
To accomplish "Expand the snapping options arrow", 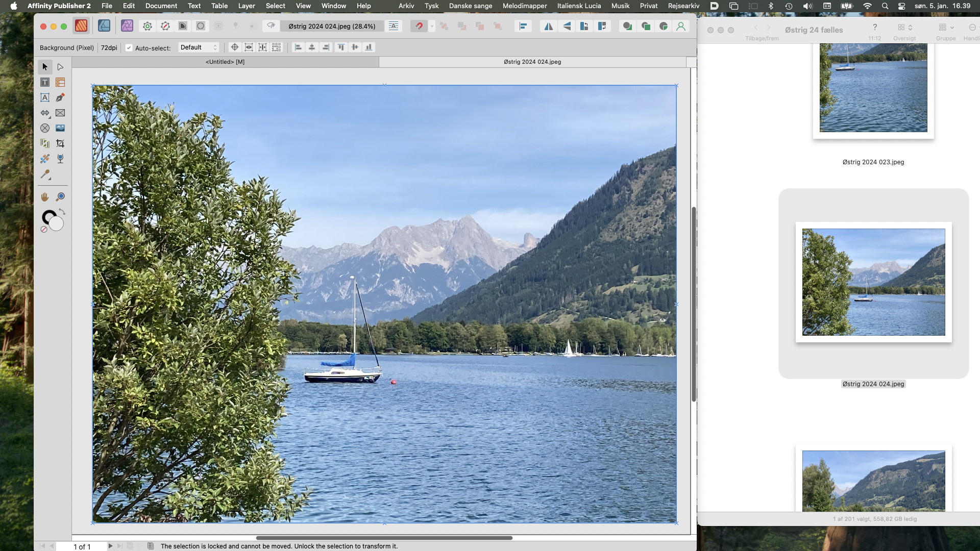I will coord(432,26).
